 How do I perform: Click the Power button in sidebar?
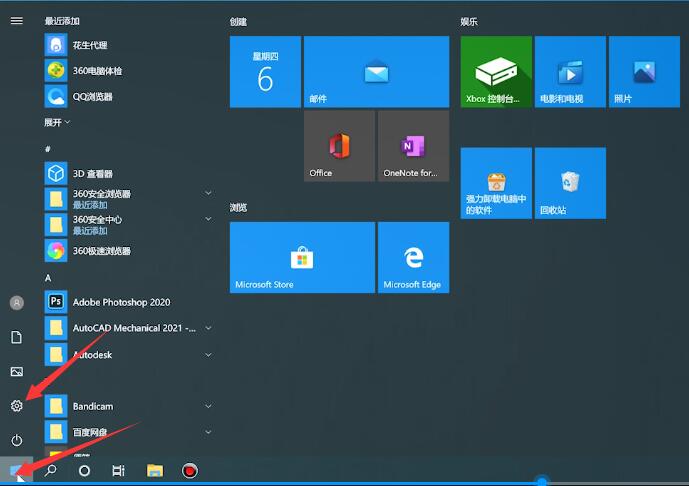point(17,440)
